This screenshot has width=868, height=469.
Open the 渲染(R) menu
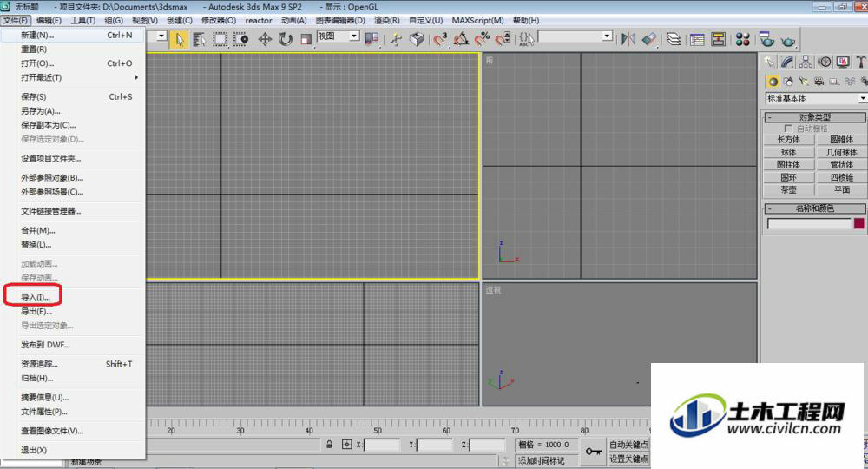pyautogui.click(x=386, y=21)
